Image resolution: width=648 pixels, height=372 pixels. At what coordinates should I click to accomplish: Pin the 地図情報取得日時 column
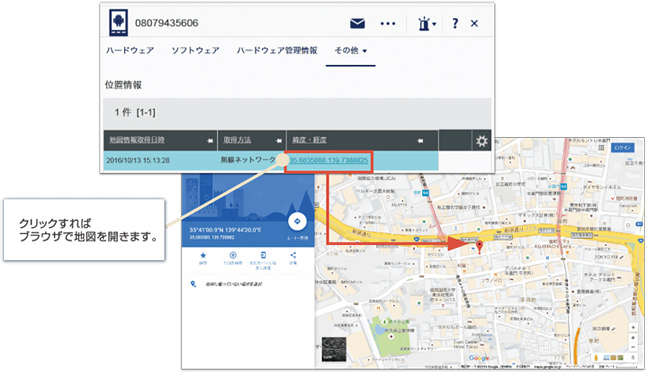[210, 141]
